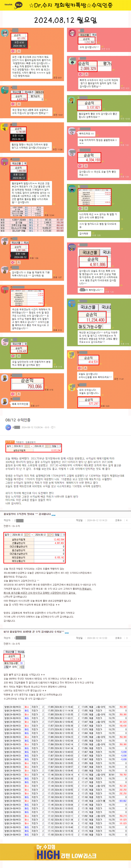
Task: Click the red 2,089,329 profit value
Action: [x=88, y=69]
